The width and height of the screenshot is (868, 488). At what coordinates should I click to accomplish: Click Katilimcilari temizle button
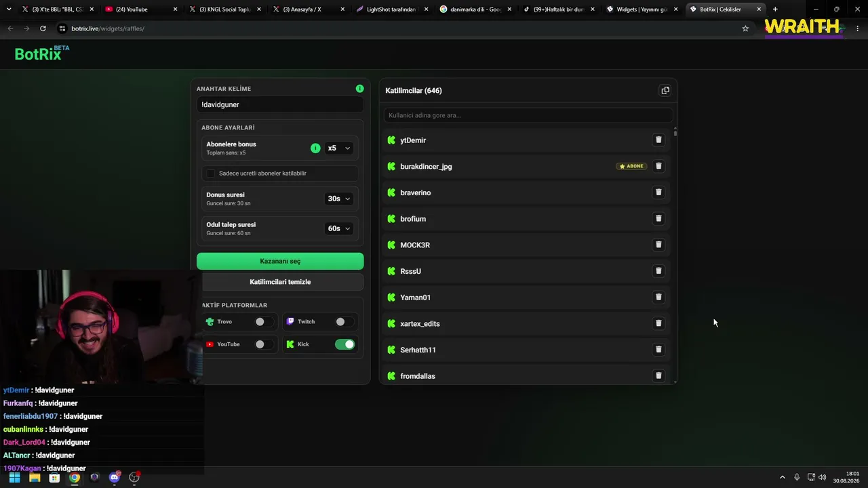point(280,282)
